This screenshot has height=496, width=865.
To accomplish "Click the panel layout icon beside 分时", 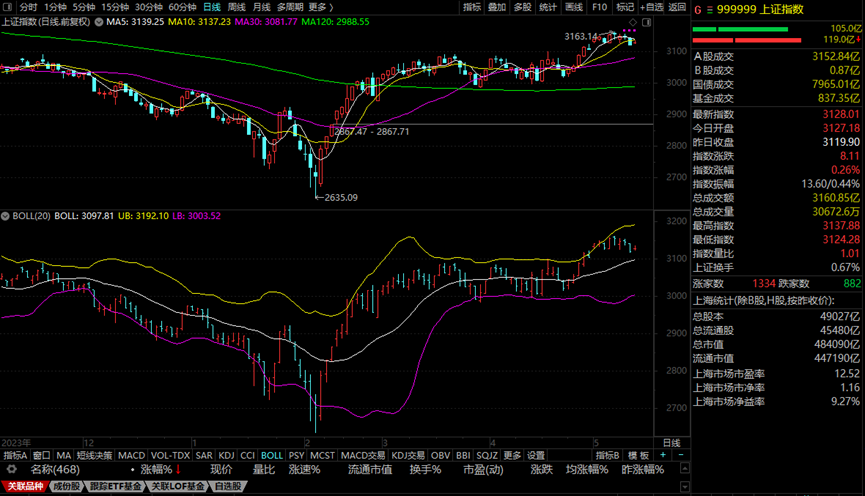I will [8, 7].
